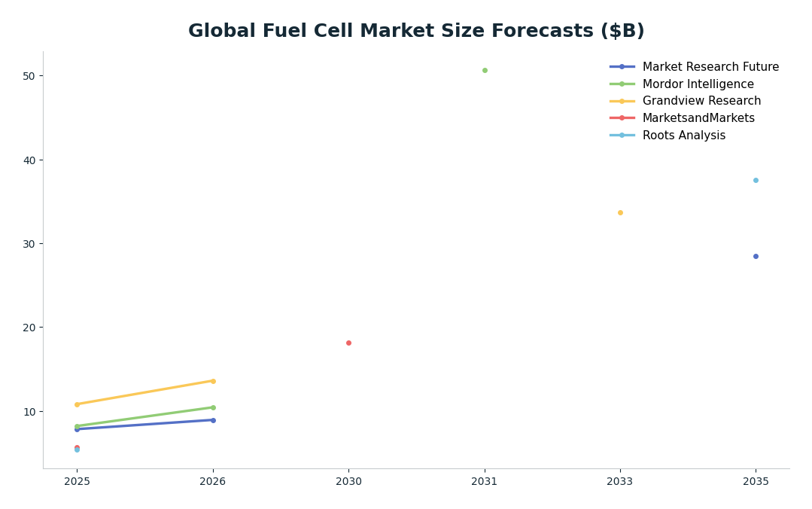
Task: Click the blue Market Research Future legend marker
Action: click(x=622, y=67)
